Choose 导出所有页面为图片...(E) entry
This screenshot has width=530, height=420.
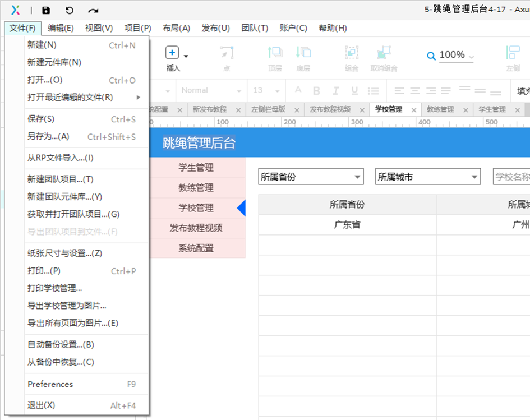point(86,323)
